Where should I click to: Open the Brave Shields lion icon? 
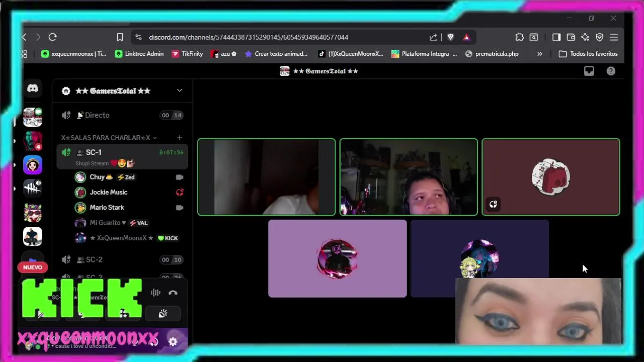click(450, 37)
